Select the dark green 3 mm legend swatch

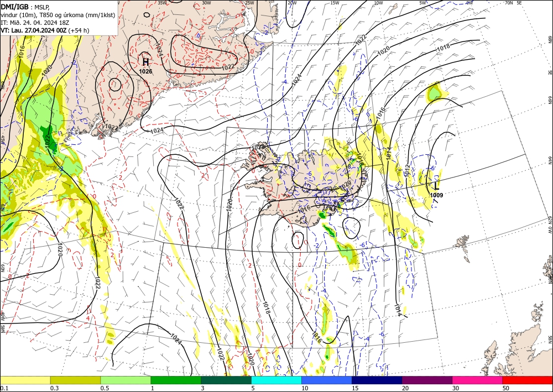coord(226,380)
